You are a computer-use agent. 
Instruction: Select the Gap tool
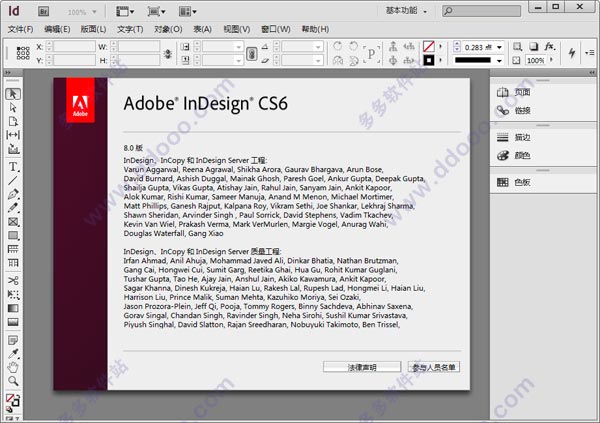[x=13, y=135]
